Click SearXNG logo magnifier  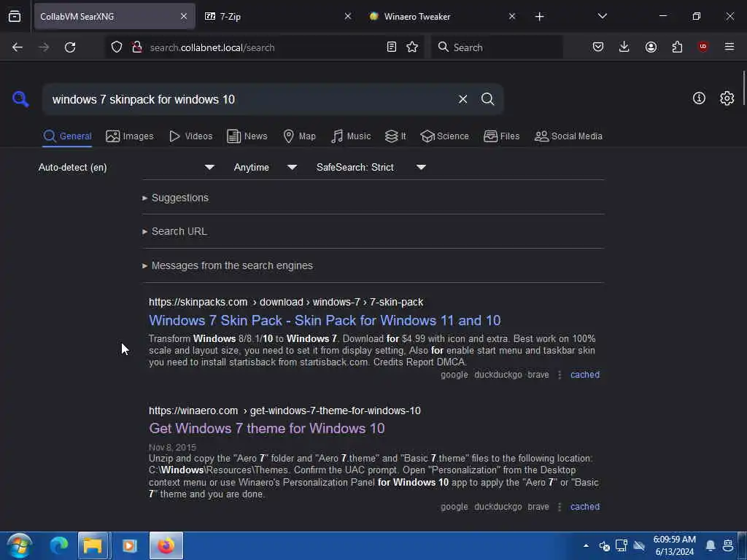(20, 99)
